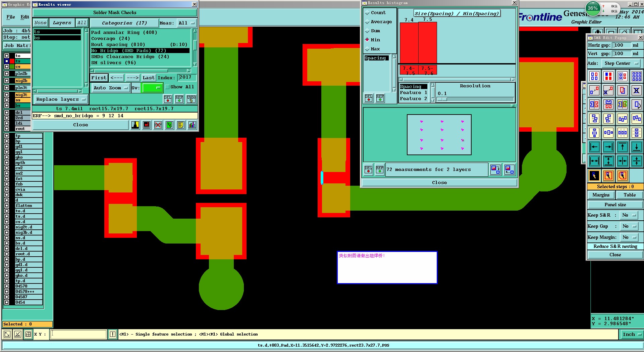Screen dimensions: 644x352
Task: Click the green numbered page icon
Action: click(x=169, y=125)
